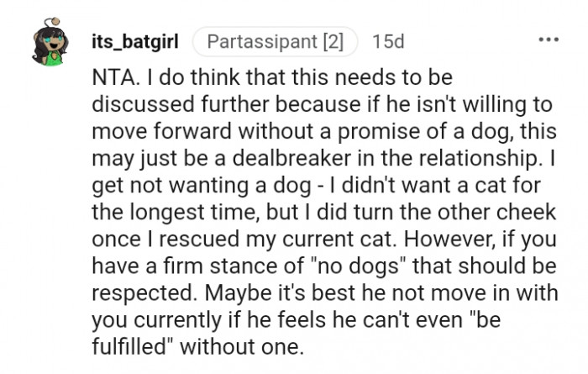
Task: Click the Partassipant [2] flair badge
Action: point(275,40)
